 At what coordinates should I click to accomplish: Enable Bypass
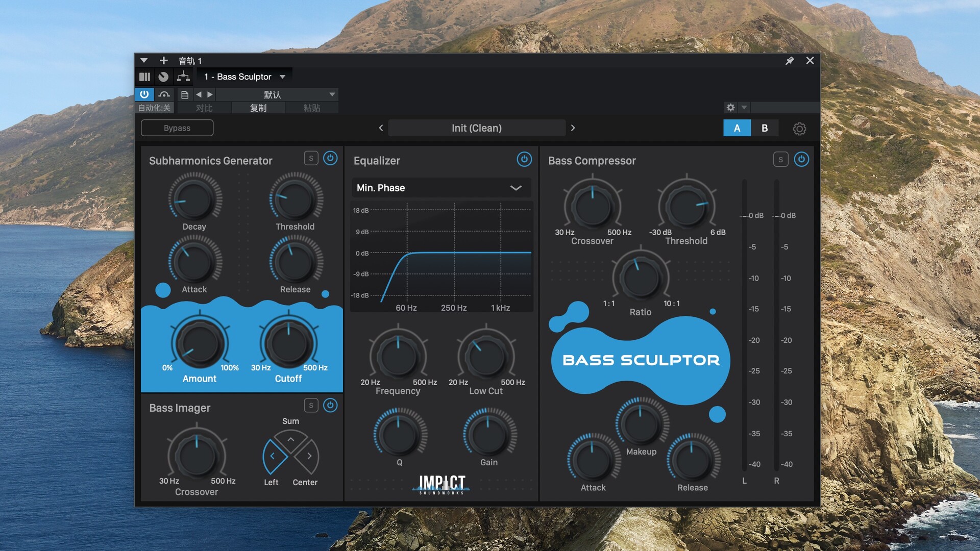point(177,128)
